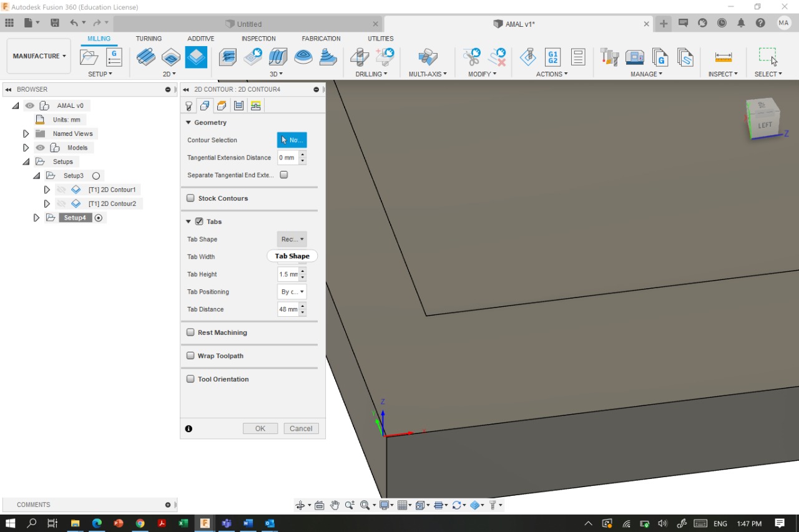Toggle the Separate Tangential End Extension checkbox
The image size is (799, 532).
point(284,175)
